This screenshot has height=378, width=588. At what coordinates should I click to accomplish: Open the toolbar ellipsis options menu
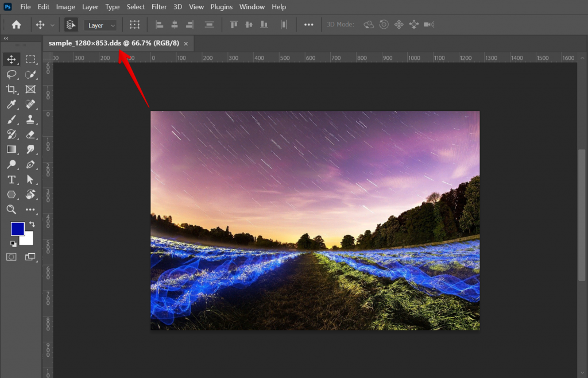tap(308, 24)
